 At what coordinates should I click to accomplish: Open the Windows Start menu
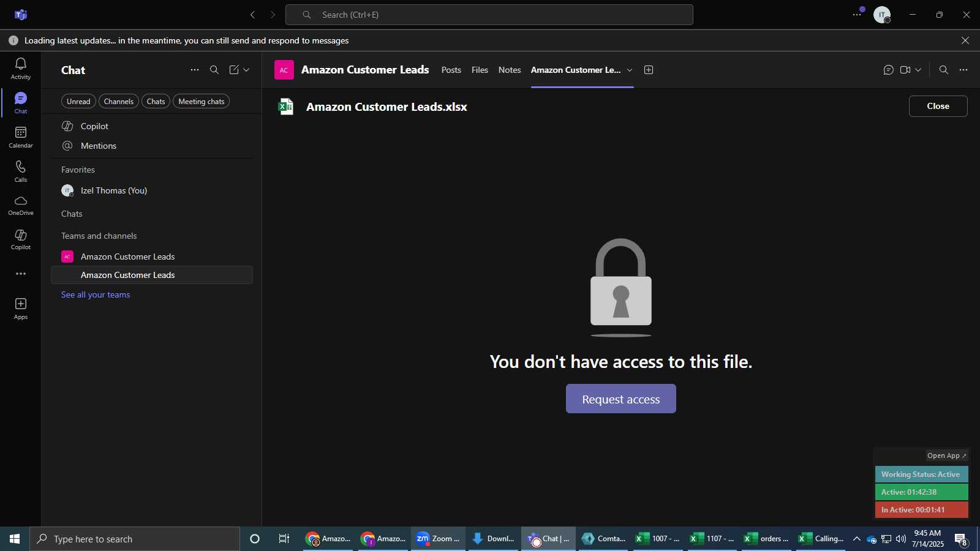pos(15,539)
